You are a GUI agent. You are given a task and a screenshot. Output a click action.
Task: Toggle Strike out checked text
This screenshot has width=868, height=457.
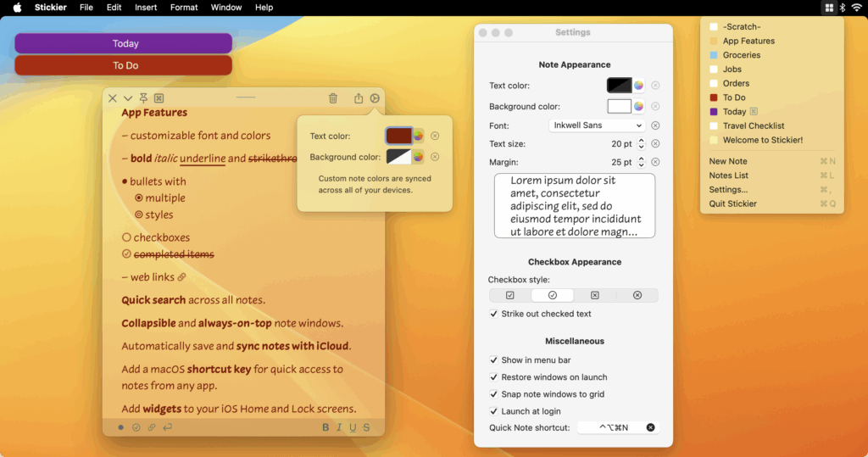493,314
